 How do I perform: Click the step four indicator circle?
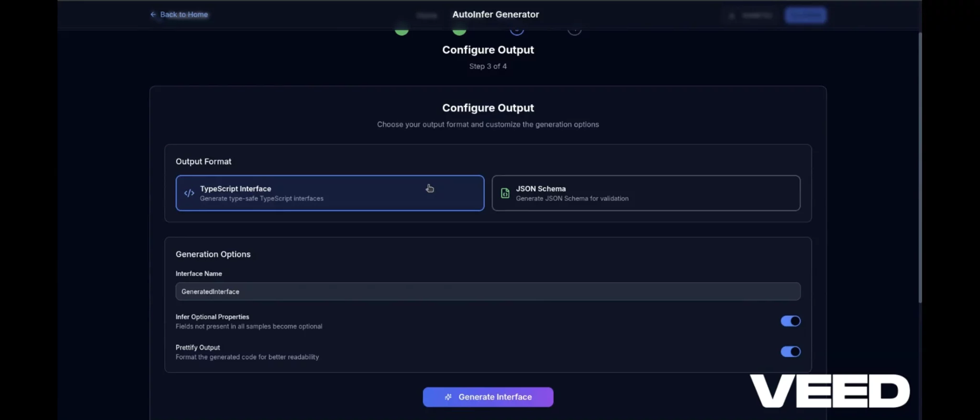pos(574,31)
